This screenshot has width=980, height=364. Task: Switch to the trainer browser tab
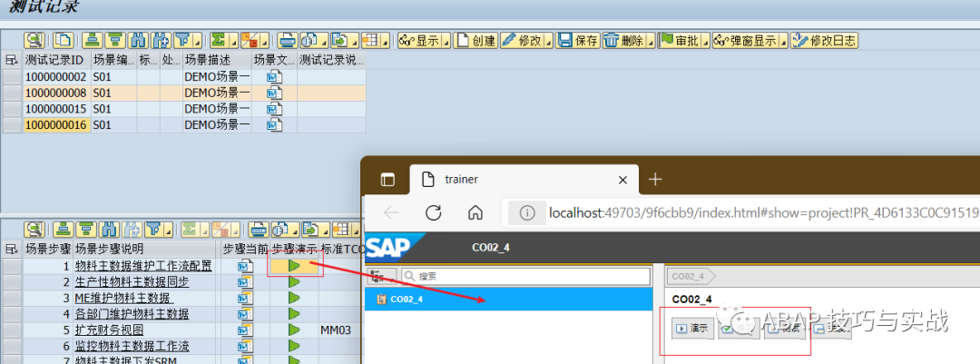(524, 180)
